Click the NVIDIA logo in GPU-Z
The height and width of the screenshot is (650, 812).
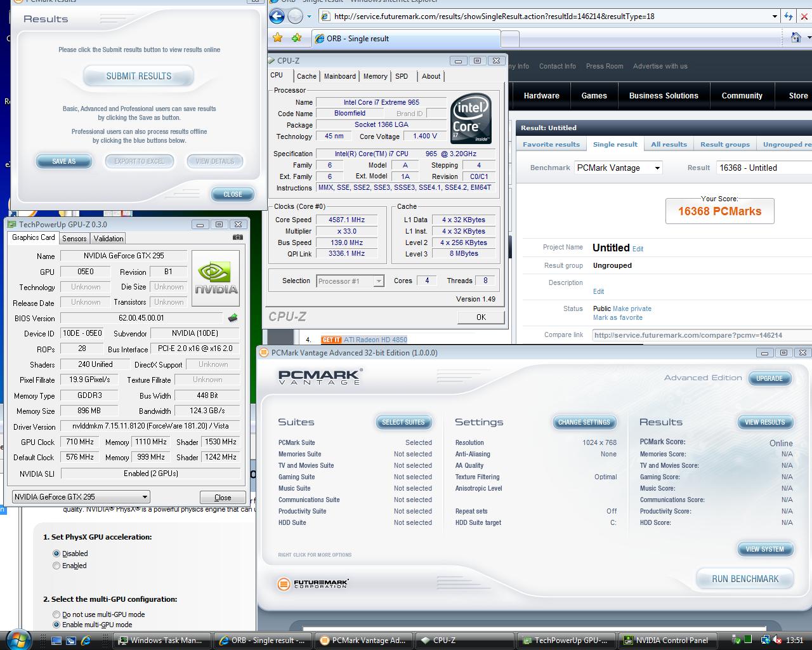216,278
